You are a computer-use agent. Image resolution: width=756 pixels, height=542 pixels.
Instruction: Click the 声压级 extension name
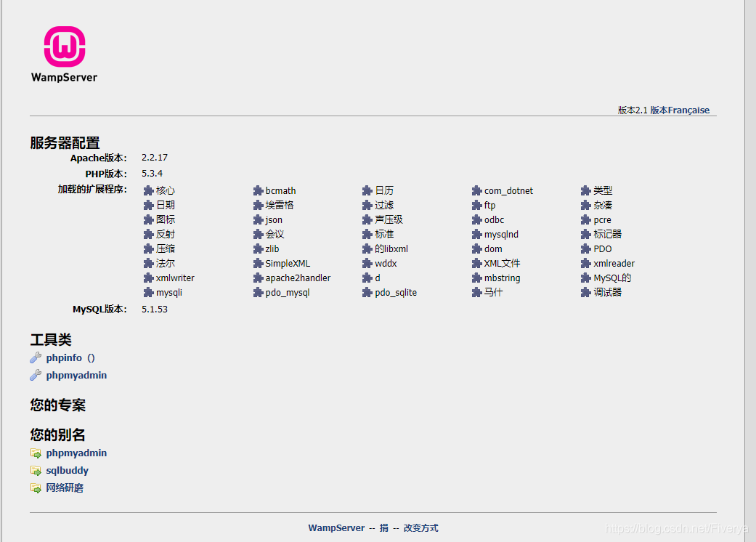pos(389,220)
